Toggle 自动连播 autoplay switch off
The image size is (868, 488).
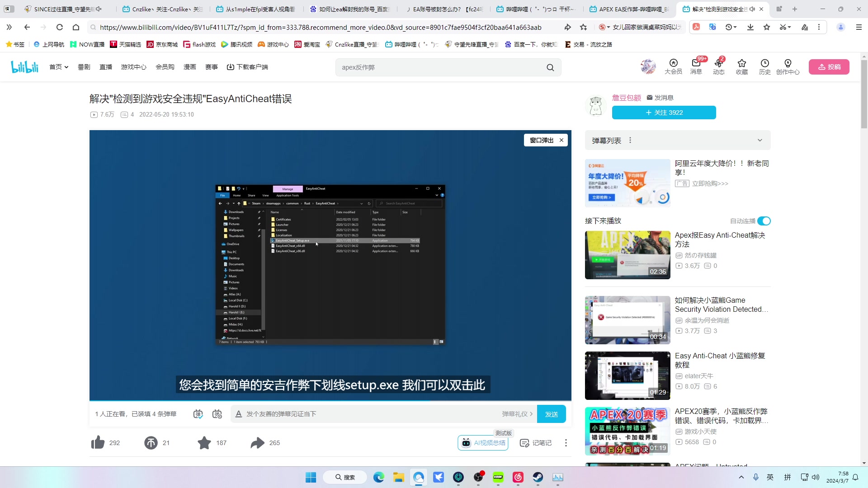764,221
